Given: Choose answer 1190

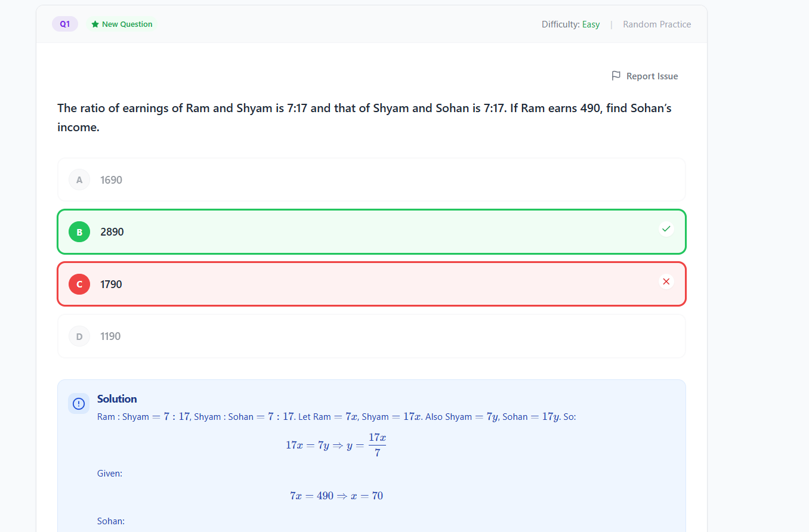Looking at the screenshot, I should [372, 336].
